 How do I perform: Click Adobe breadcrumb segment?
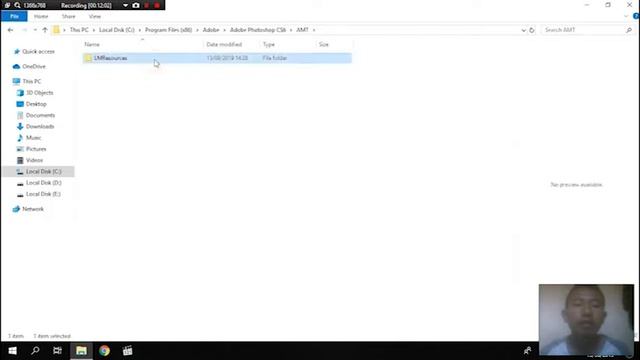pos(211,30)
